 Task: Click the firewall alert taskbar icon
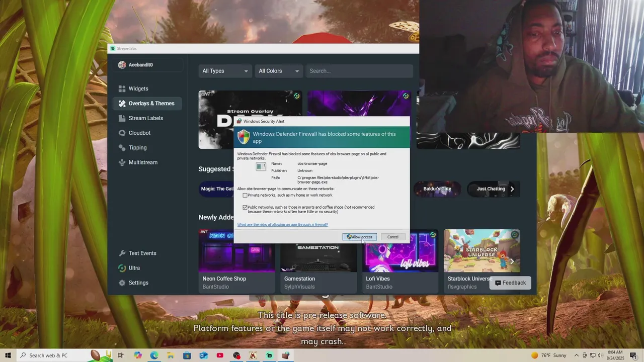coord(286,355)
